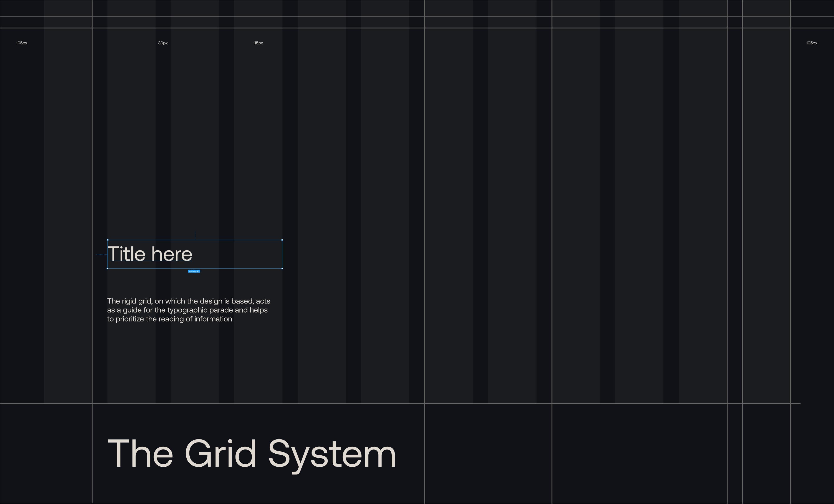Click the empty space inside the selected box, right of the title
Viewport: 834px width, 504px height.
tap(237, 254)
